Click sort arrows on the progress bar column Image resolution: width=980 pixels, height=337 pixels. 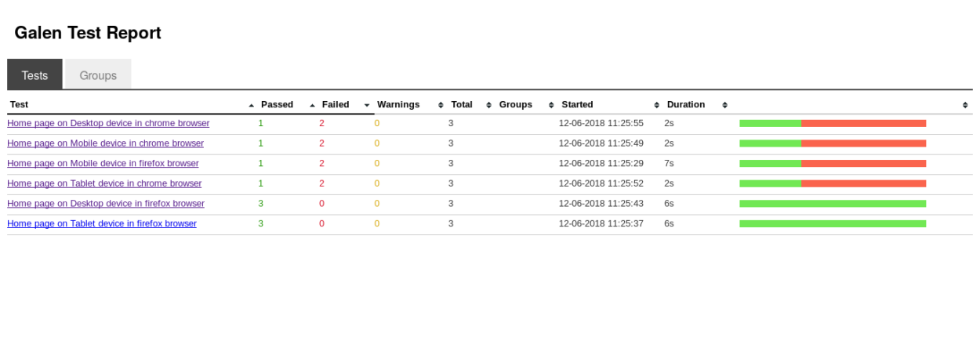964,105
